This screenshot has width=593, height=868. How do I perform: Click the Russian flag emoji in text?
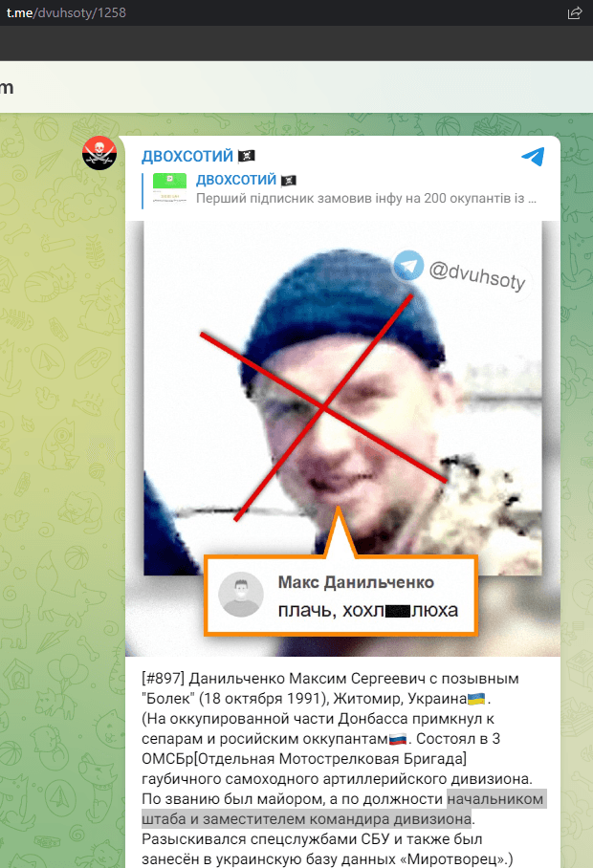click(398, 739)
